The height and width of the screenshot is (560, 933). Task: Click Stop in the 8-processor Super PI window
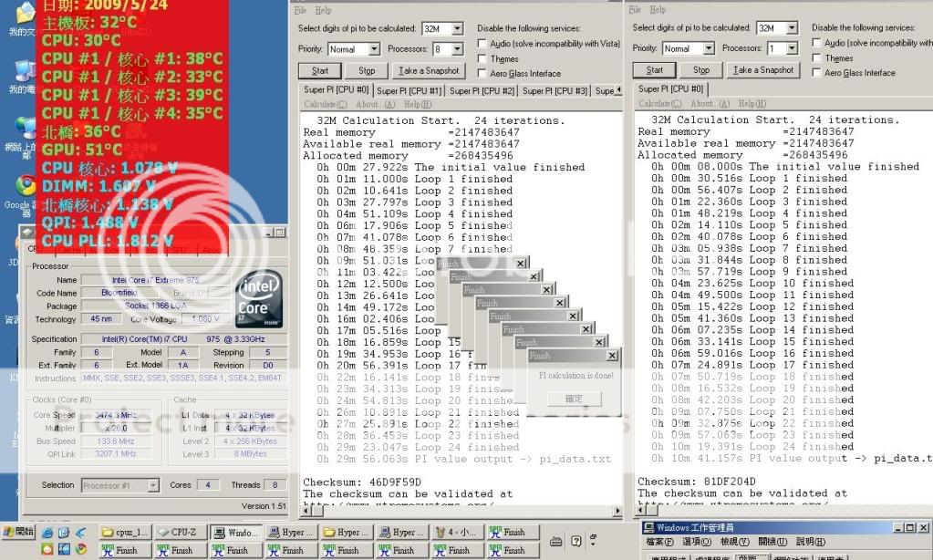click(x=367, y=71)
